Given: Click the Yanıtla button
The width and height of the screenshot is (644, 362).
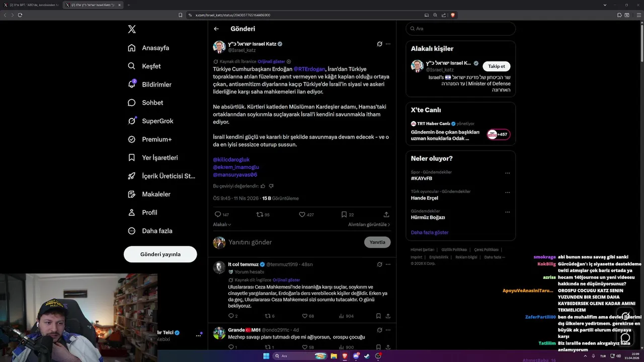Looking at the screenshot, I should (377, 242).
